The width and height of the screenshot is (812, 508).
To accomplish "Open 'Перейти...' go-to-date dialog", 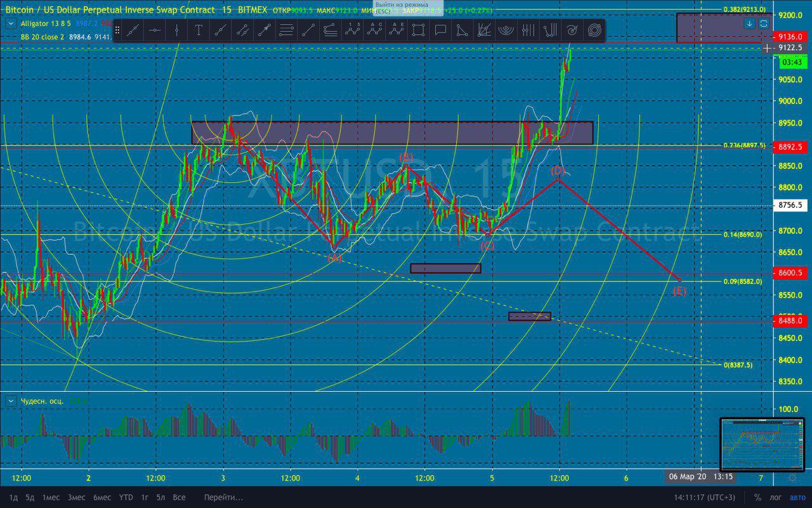I will [223, 497].
